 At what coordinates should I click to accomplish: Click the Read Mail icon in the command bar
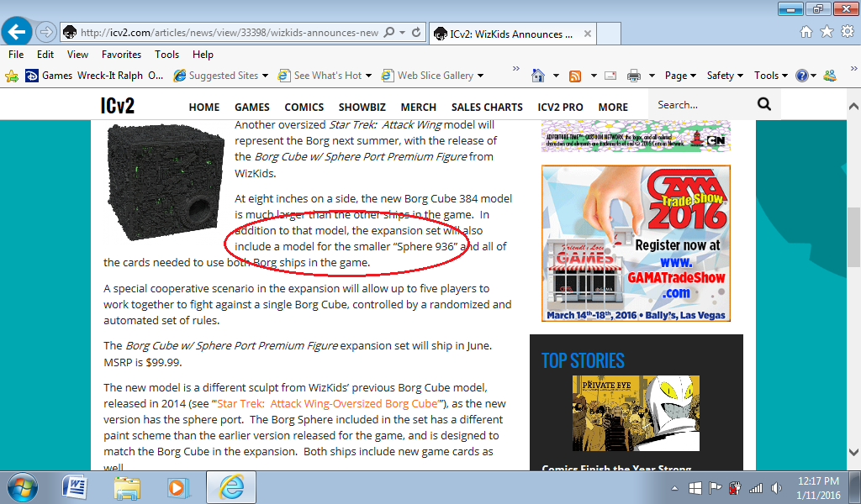pyautogui.click(x=610, y=76)
